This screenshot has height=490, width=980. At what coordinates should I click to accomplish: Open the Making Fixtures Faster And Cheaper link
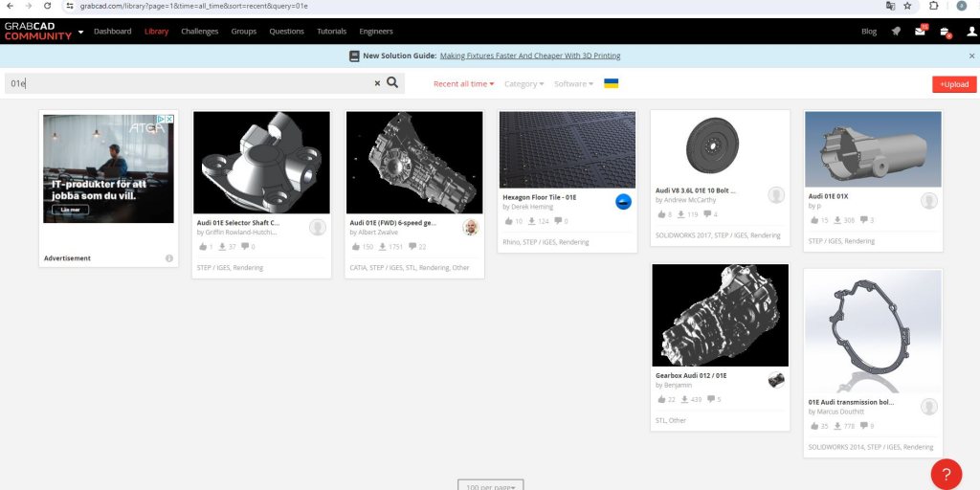click(530, 56)
